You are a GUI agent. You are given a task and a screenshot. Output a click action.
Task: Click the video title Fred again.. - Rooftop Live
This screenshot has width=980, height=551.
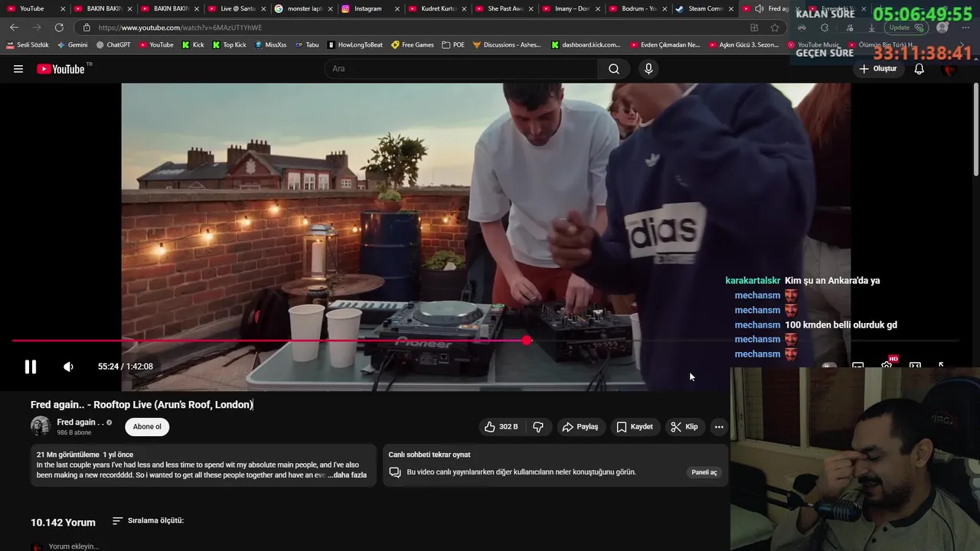(x=142, y=404)
